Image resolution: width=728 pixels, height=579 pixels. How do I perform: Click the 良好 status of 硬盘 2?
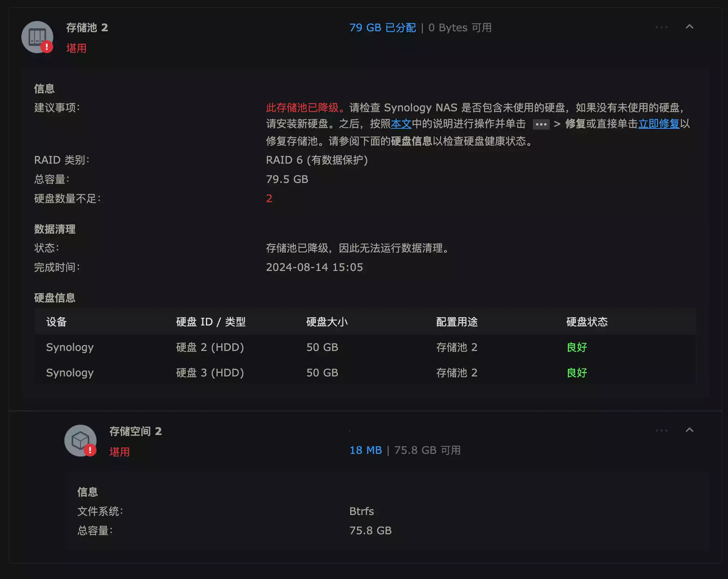pos(577,347)
